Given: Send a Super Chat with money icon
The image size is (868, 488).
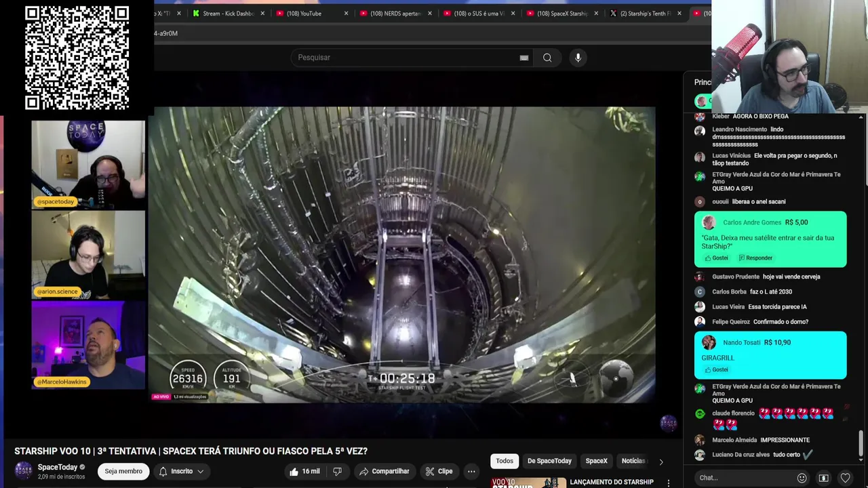Looking at the screenshot, I should click(x=823, y=478).
